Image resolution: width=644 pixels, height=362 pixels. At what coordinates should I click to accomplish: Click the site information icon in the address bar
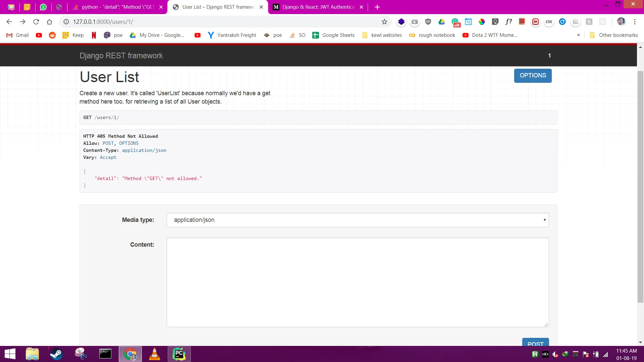[66, 22]
